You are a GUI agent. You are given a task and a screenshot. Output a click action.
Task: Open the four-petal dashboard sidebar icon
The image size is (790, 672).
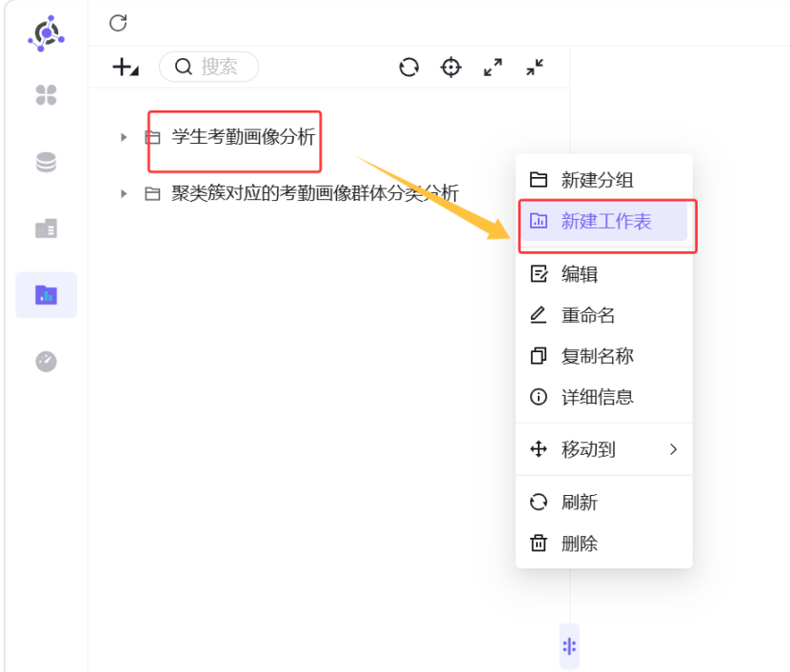pos(46,94)
